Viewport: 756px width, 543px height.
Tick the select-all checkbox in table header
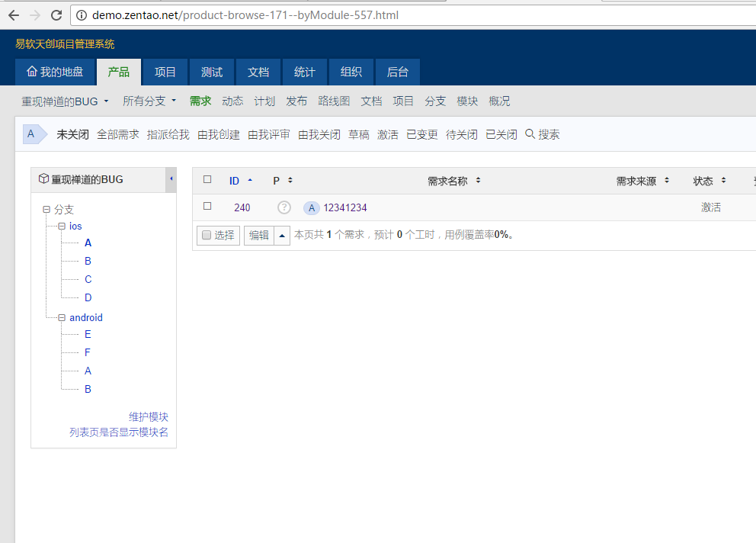207,180
